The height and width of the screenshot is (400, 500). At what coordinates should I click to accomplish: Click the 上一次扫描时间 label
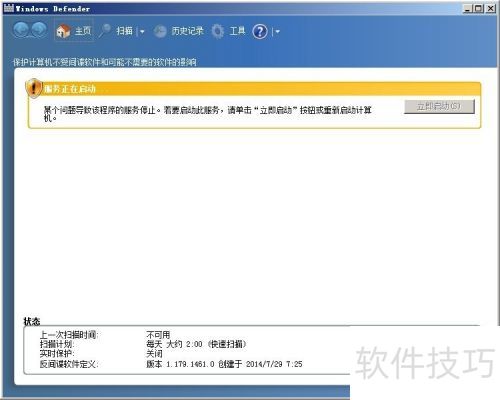(x=69, y=334)
